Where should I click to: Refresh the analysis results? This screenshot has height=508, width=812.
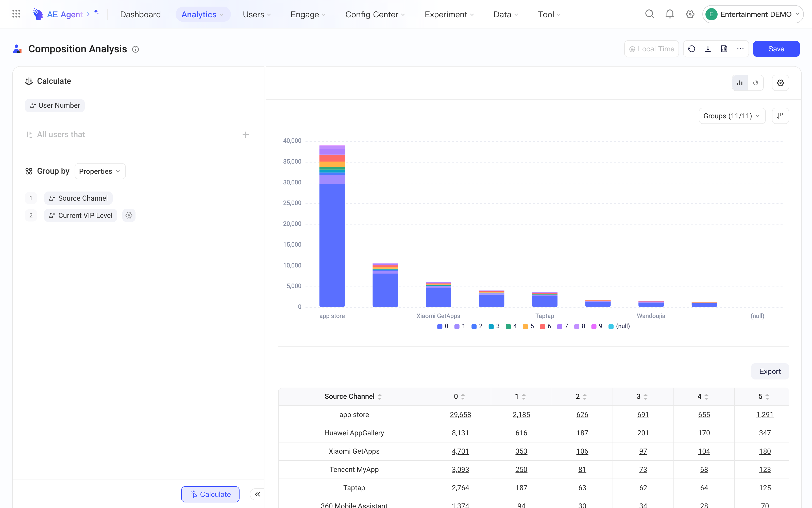tap(691, 49)
